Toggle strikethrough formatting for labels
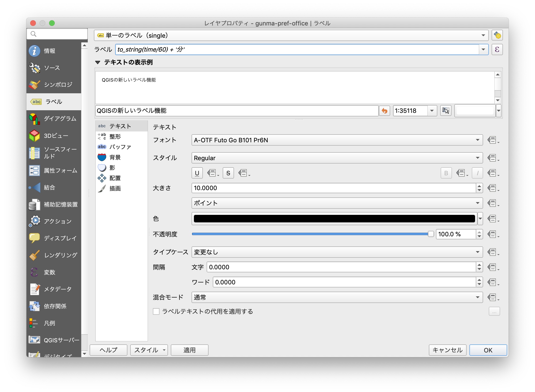Image resolution: width=535 pixels, height=392 pixels. 228,173
